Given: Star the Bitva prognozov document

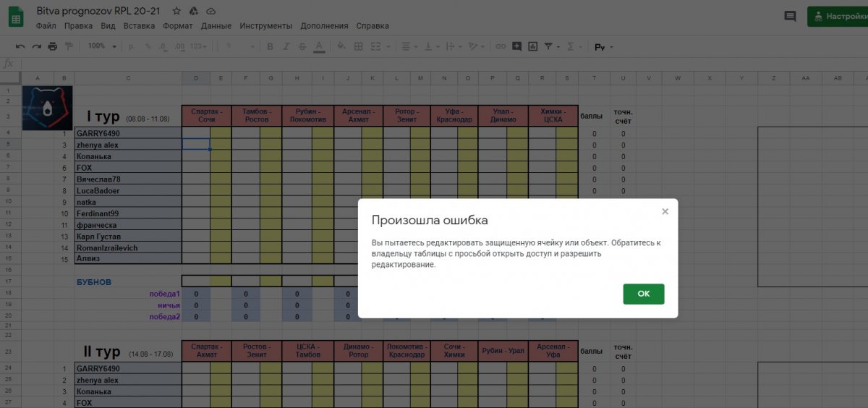Looking at the screenshot, I should tap(177, 12).
